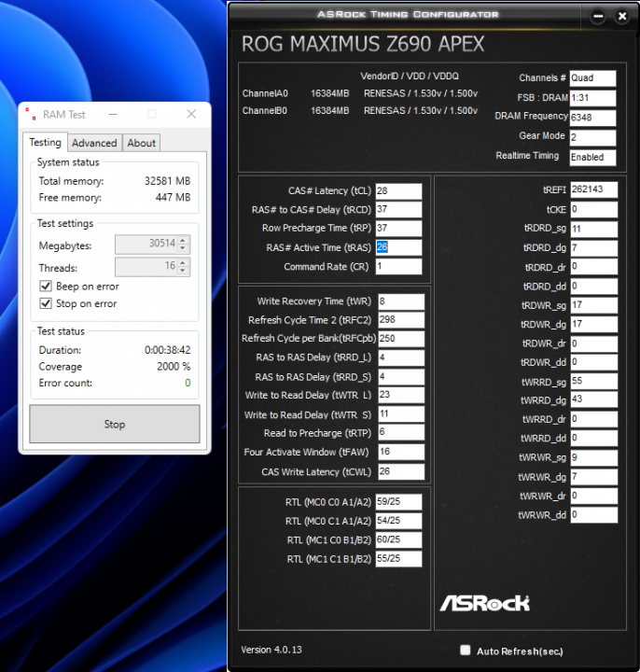Click the DRAM Frequency field
This screenshot has height=672, width=640.
(592, 118)
